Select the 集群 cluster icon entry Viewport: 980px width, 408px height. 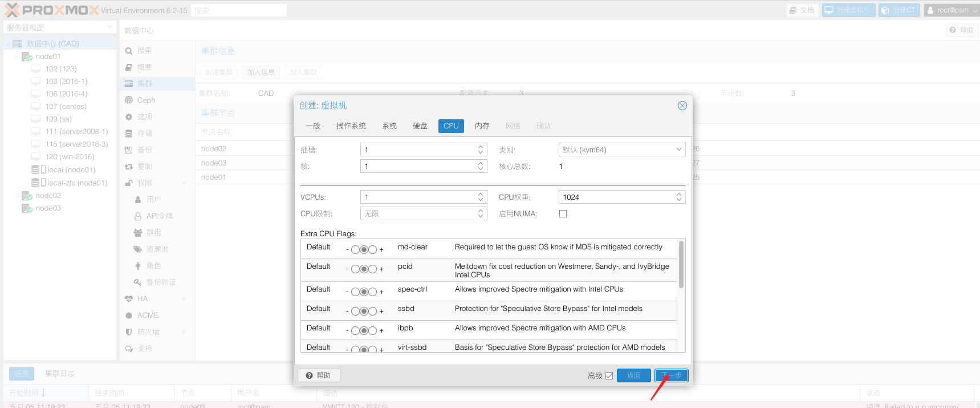(129, 84)
